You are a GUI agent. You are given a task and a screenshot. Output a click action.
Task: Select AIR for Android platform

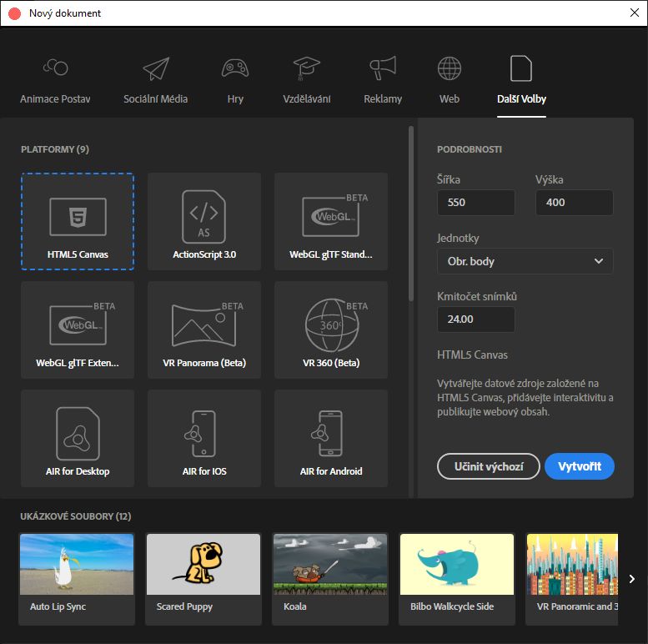(x=331, y=438)
